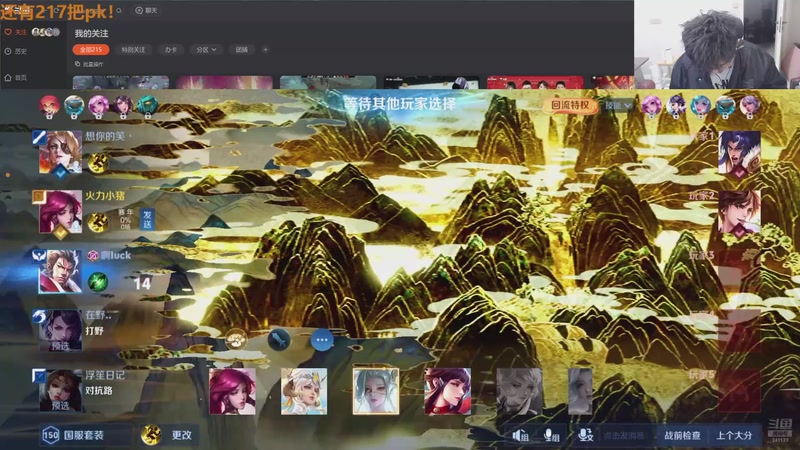Select the 全部215 filter tab
This screenshot has height=450, width=800.
(90, 49)
